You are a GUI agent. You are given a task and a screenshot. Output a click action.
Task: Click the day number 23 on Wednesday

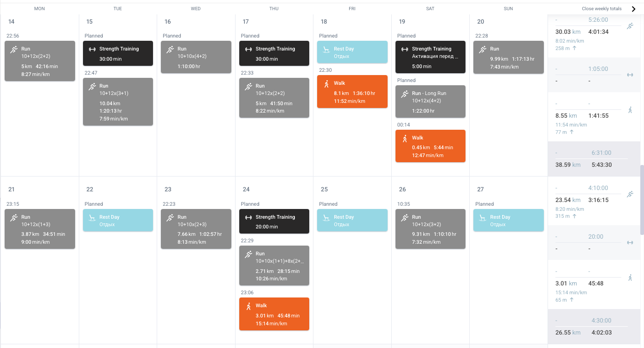pyautogui.click(x=168, y=189)
